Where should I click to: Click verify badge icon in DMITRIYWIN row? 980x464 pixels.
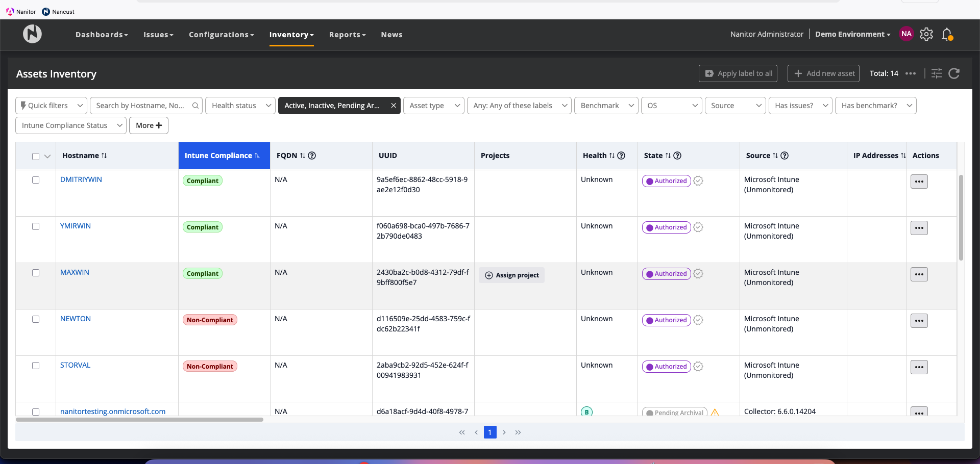pyautogui.click(x=698, y=181)
